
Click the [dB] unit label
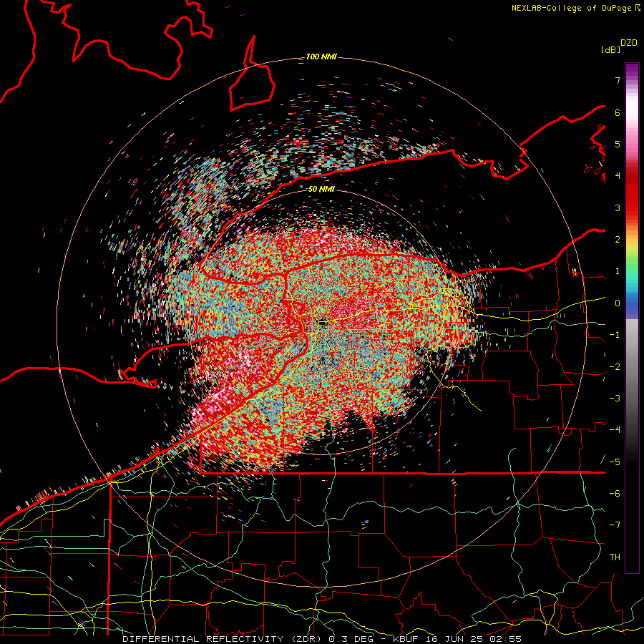[610, 49]
